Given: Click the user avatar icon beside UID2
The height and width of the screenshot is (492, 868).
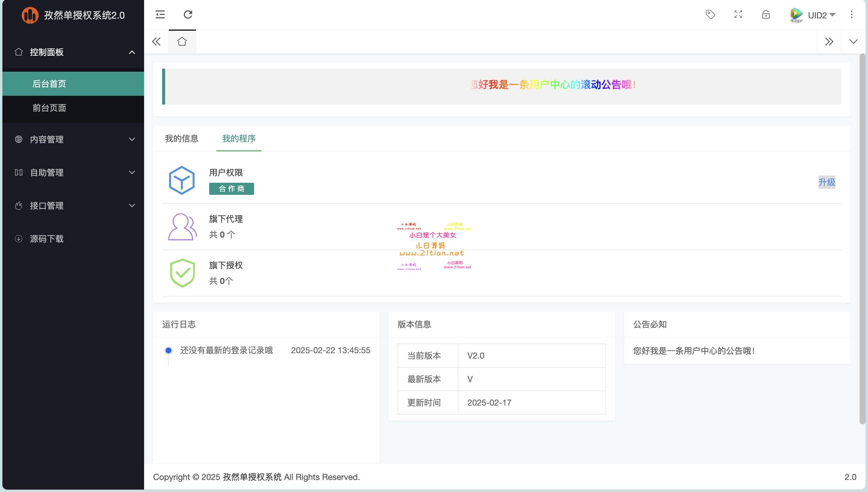Looking at the screenshot, I should tap(796, 15).
